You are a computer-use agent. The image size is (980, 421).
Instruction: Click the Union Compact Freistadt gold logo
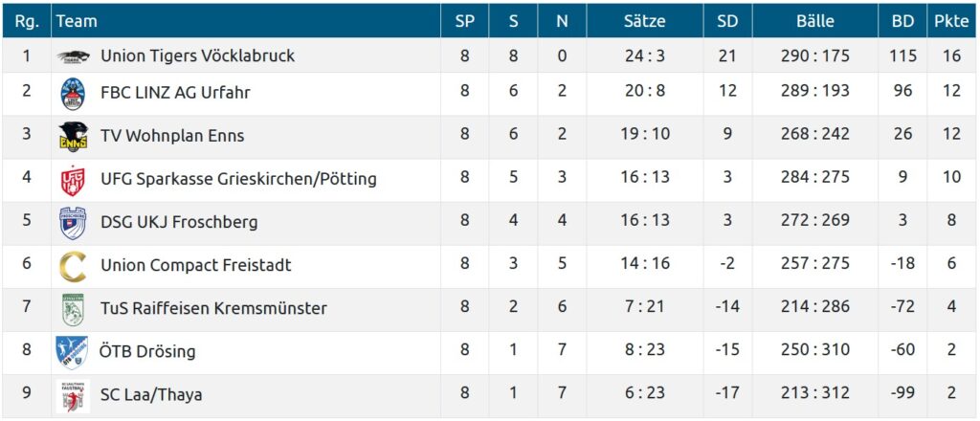73,265
